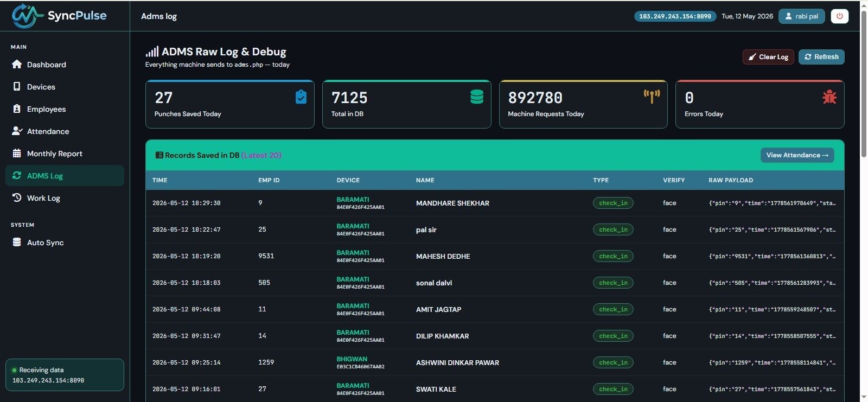Image resolution: width=868 pixels, height=402 pixels.
Task: Click the rabi pal user button
Action: (801, 16)
